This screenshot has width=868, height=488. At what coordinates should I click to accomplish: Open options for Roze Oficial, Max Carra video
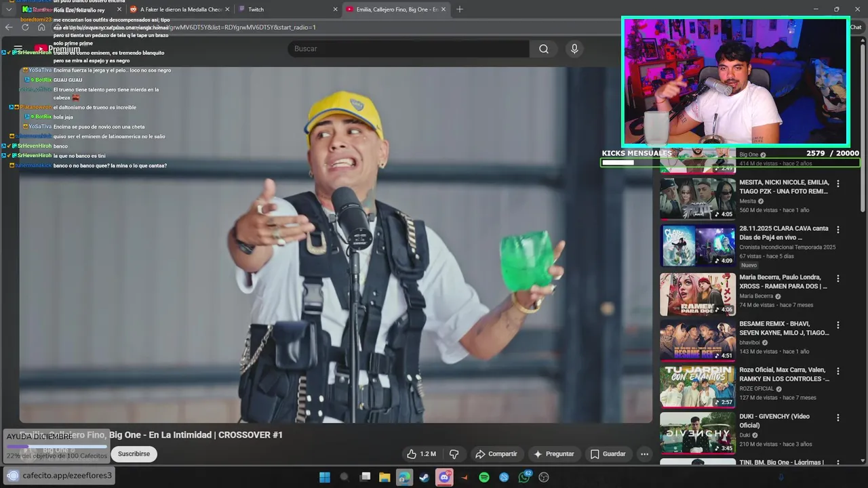coord(838,371)
